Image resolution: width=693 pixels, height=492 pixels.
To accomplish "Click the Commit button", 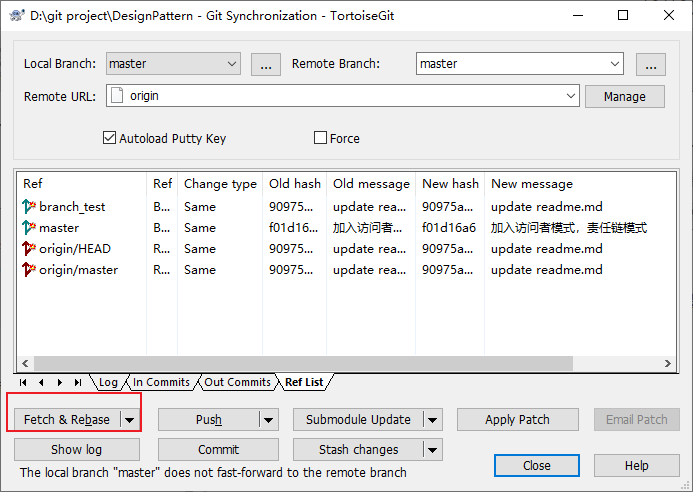I will pos(218,450).
